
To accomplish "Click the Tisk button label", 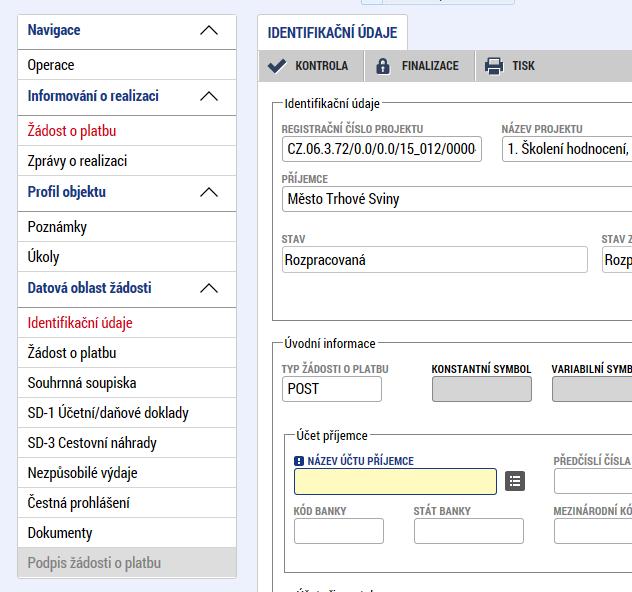I will 523,66.
